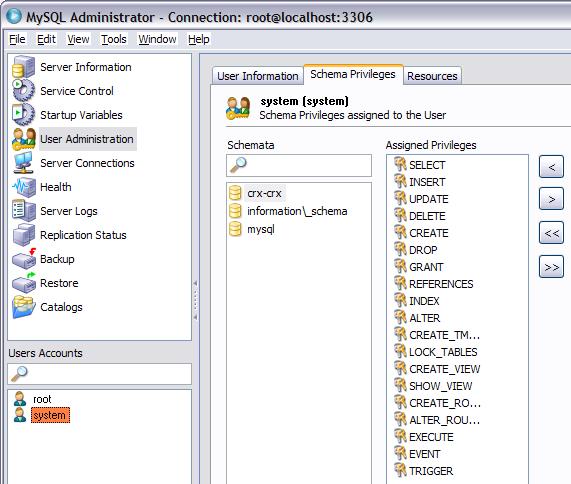571x484 pixels.
Task: Click the User Administration users icon
Action: pos(24,139)
